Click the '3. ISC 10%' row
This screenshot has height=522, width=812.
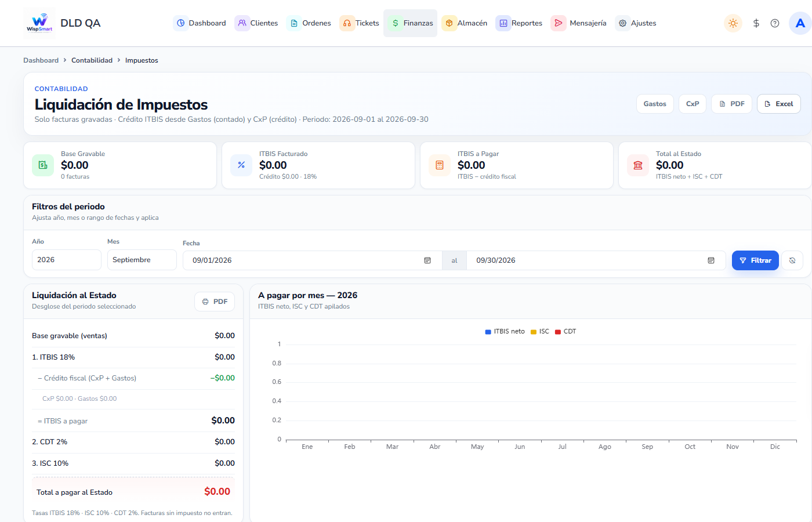133,463
